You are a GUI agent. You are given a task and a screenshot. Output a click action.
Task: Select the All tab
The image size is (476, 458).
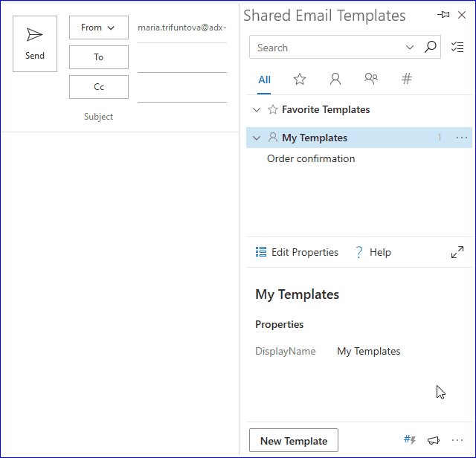(x=264, y=80)
